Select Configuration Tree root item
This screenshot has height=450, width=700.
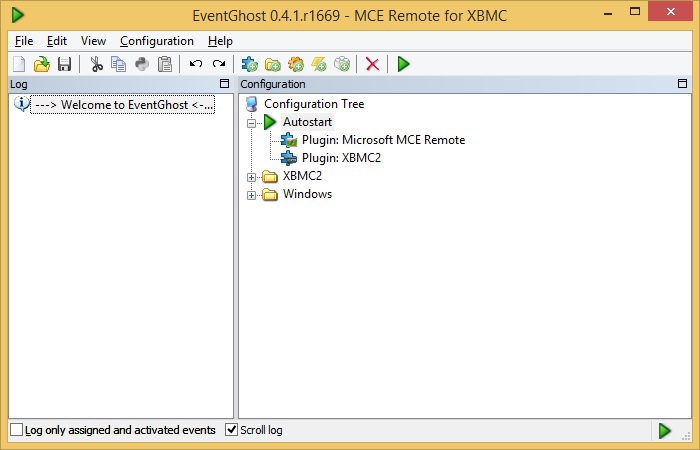coord(314,104)
